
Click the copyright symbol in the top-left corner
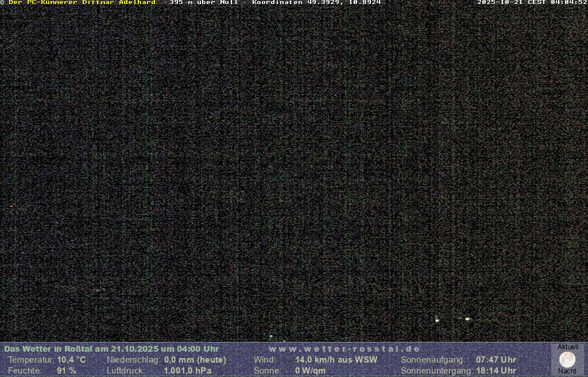[x=2, y=3]
